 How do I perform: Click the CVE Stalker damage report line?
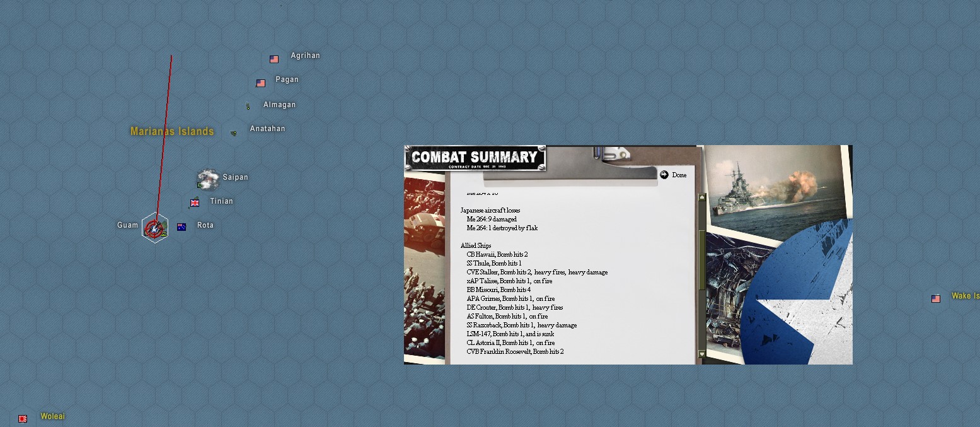[538, 272]
